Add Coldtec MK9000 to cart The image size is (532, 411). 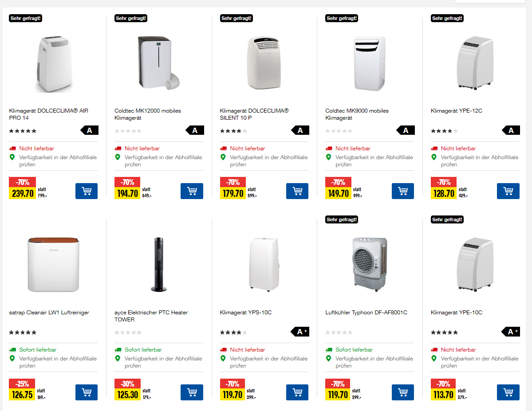click(402, 191)
